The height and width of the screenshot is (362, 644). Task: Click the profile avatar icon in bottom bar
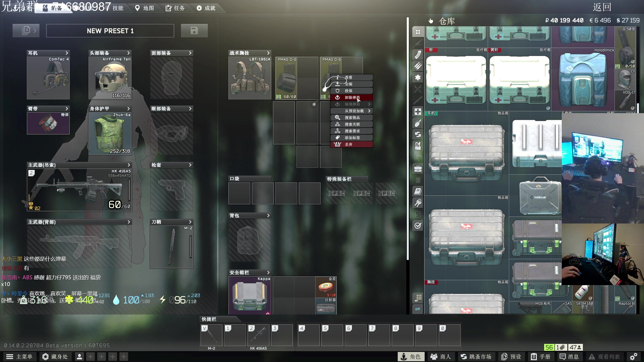click(x=79, y=356)
